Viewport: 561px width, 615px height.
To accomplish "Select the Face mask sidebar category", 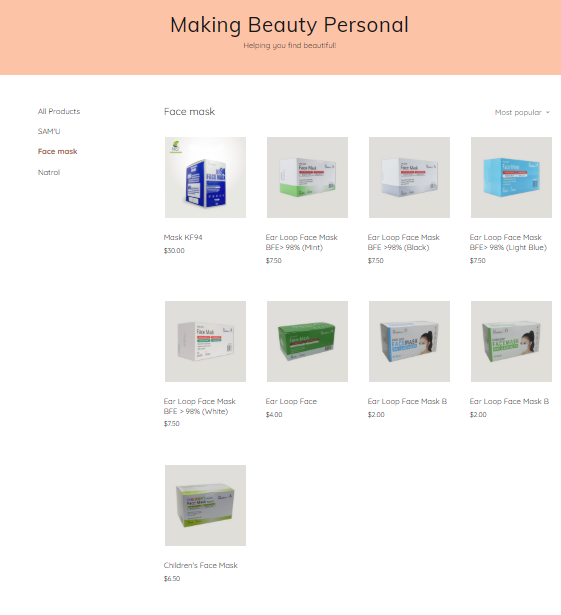I will [58, 151].
